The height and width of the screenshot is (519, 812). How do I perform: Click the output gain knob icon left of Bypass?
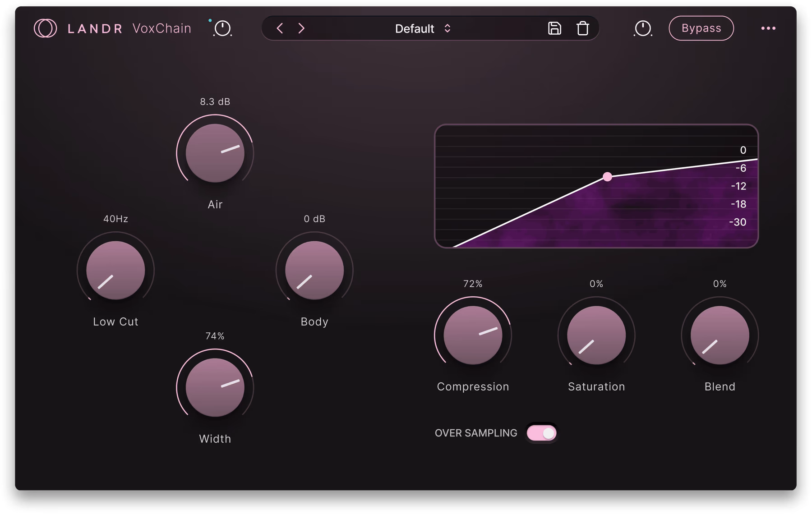click(643, 28)
